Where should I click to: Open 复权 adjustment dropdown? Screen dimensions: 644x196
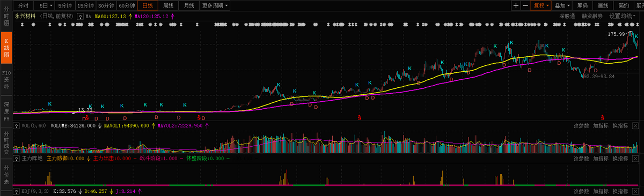[541, 5]
